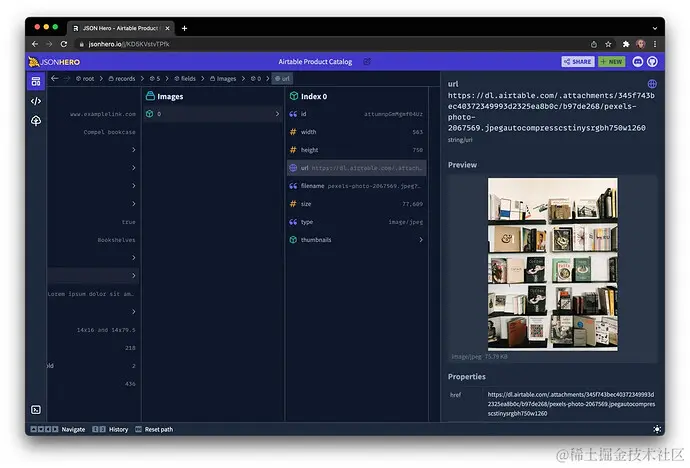Toggle theme icon in bottom right corner
Image resolution: width=690 pixels, height=468 pixels.
(x=657, y=429)
